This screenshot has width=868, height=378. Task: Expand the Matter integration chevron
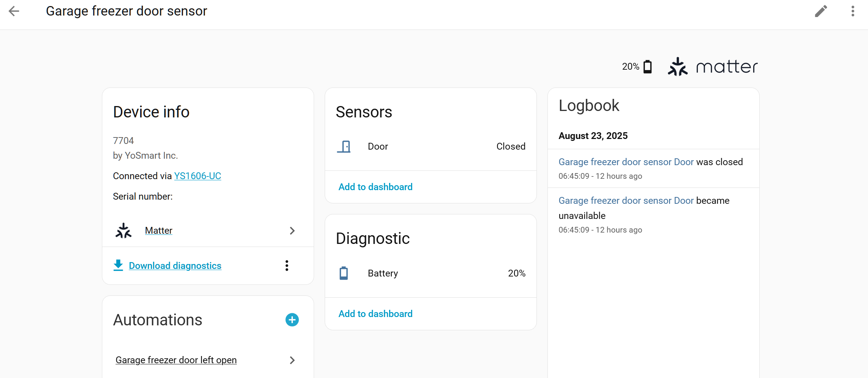[292, 231]
